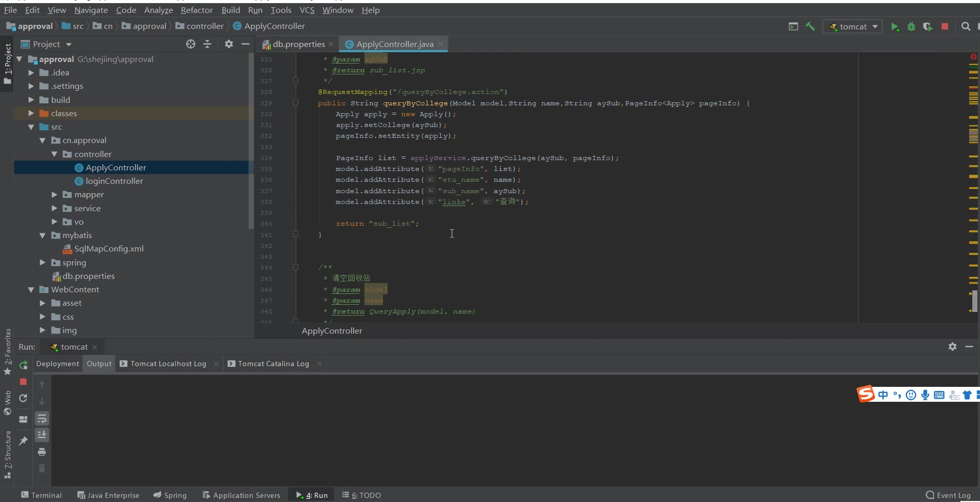Screen dimensions: 980x502
Task: Click the print icon in Run panel
Action: pos(42,452)
